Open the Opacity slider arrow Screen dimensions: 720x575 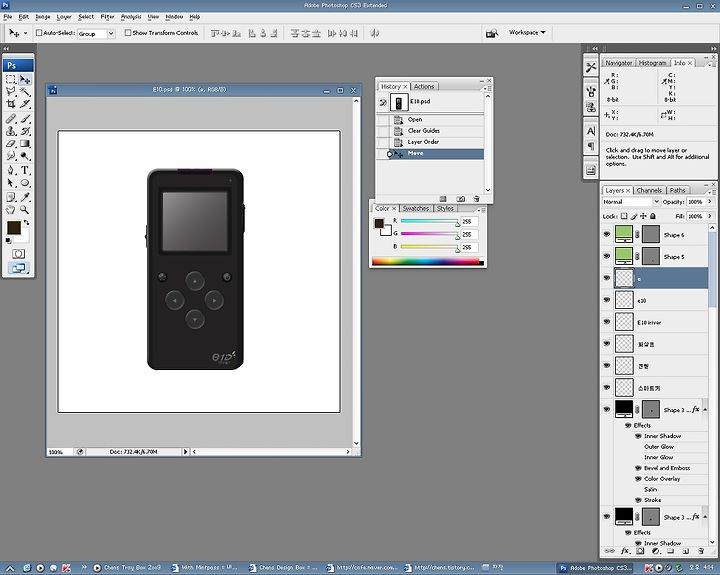709,202
